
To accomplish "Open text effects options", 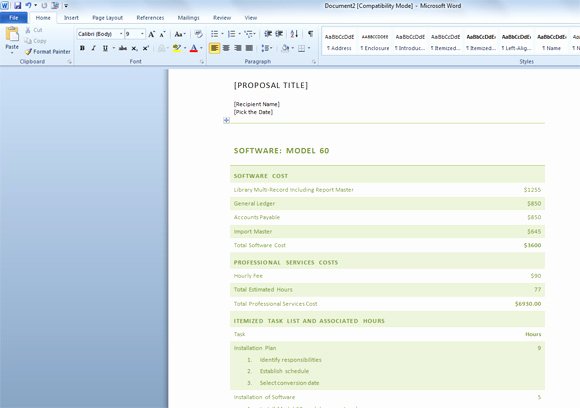I will tap(162, 48).
